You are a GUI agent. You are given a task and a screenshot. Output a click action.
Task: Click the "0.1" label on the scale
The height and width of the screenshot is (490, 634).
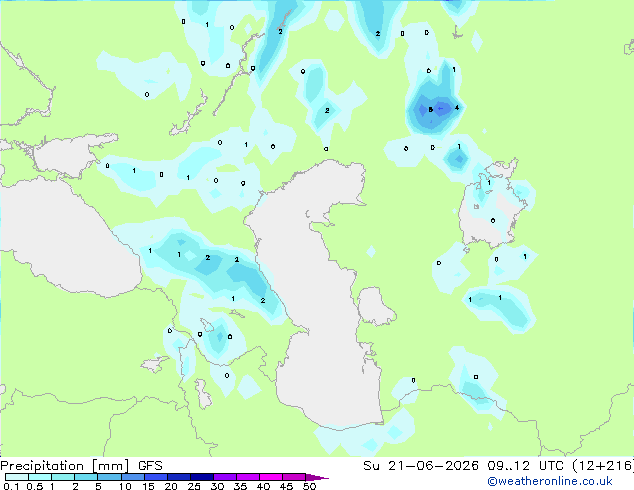12,486
